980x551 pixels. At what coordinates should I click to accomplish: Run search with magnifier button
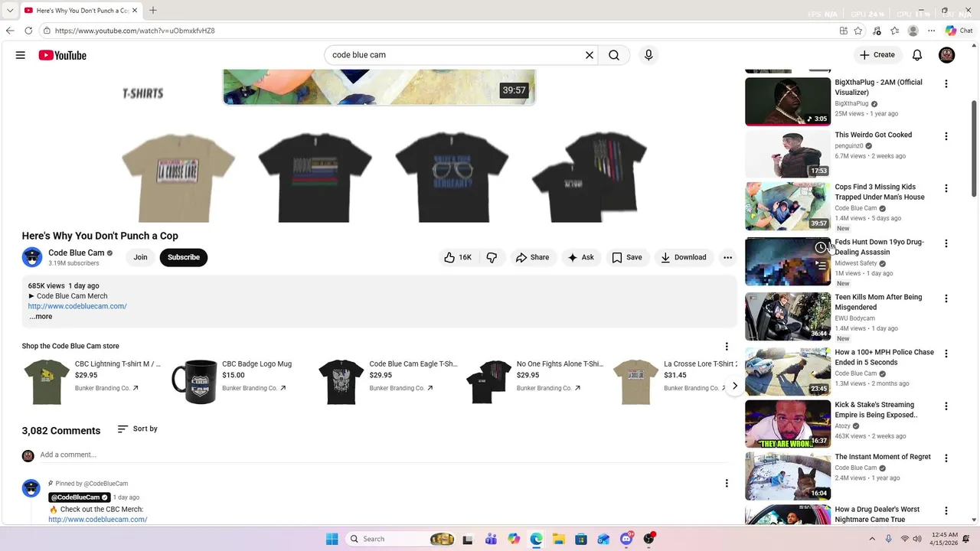(614, 55)
